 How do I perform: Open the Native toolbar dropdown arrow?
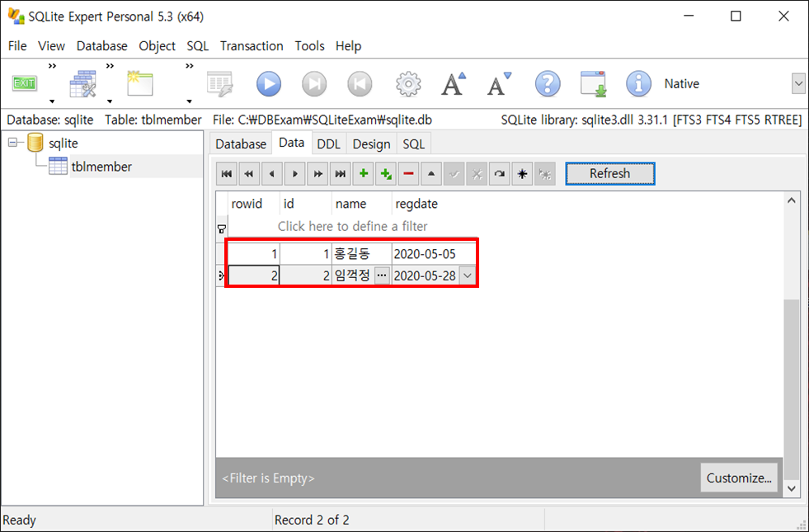798,83
